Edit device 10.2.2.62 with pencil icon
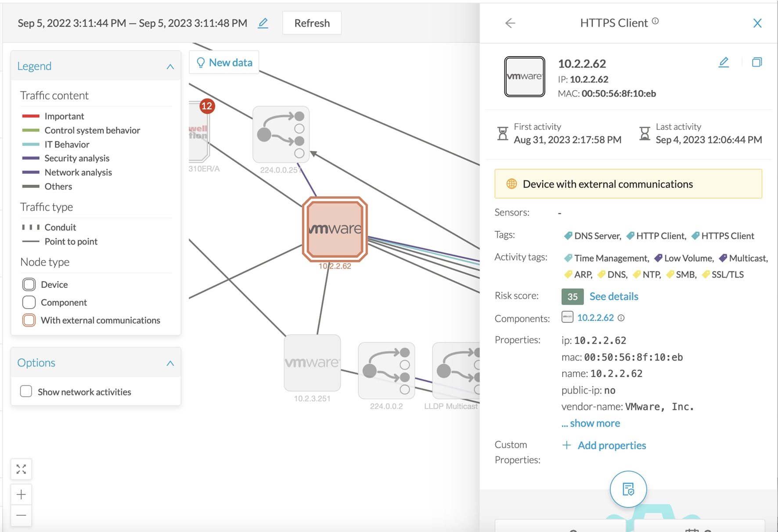The width and height of the screenshot is (778, 532). 724,62
